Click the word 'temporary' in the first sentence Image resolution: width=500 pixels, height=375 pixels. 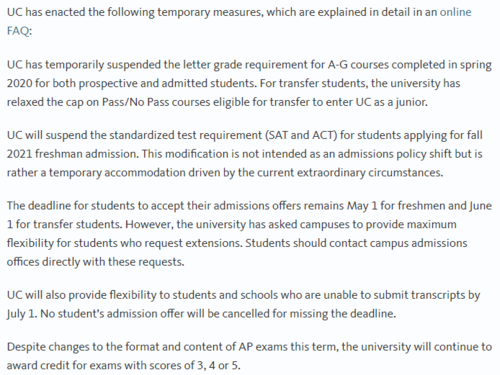point(184,12)
